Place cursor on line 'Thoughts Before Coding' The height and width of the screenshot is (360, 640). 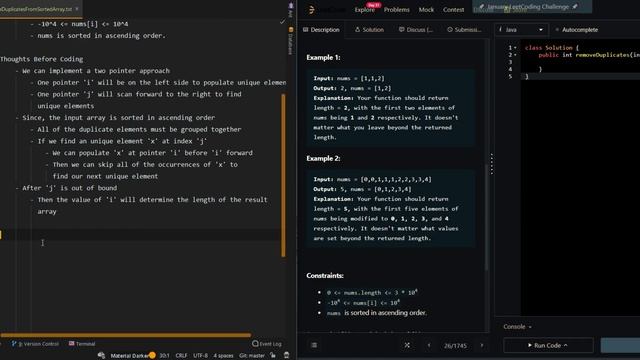42,59
